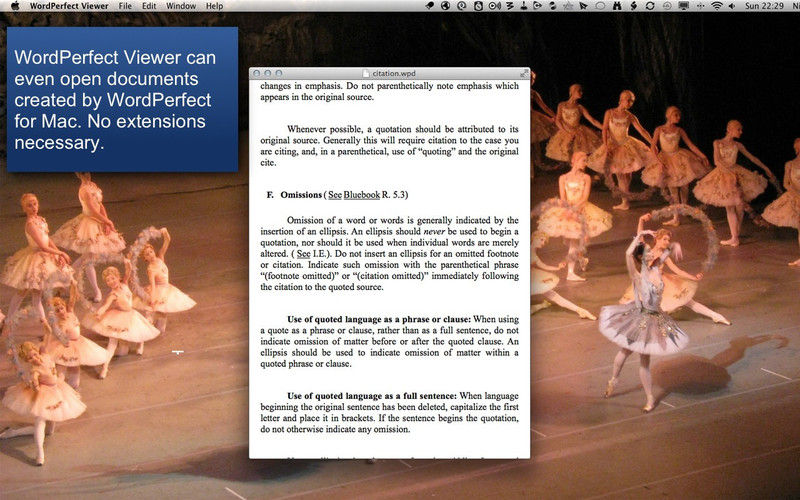Open the File menu
Image resolution: width=800 pixels, height=500 pixels.
pos(125,6)
